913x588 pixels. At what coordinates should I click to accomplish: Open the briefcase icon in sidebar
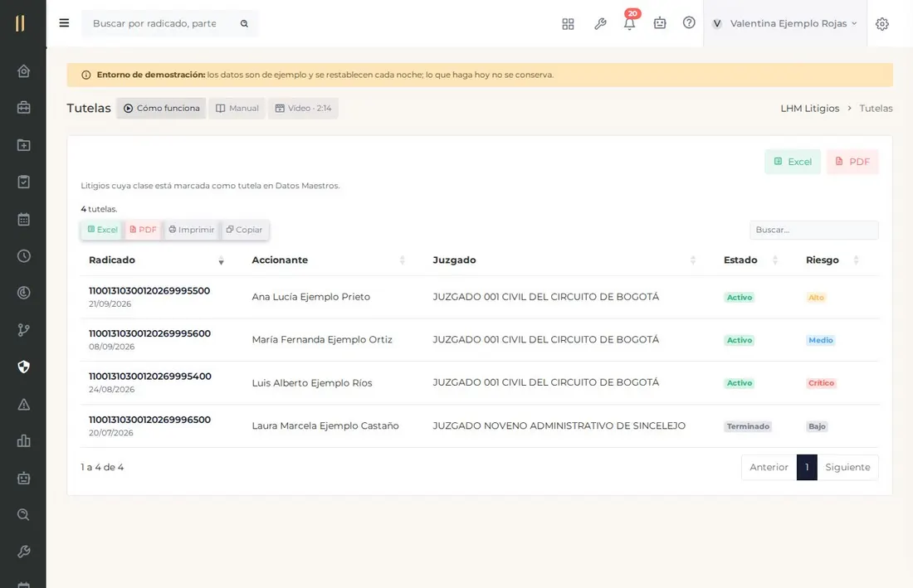click(23, 108)
